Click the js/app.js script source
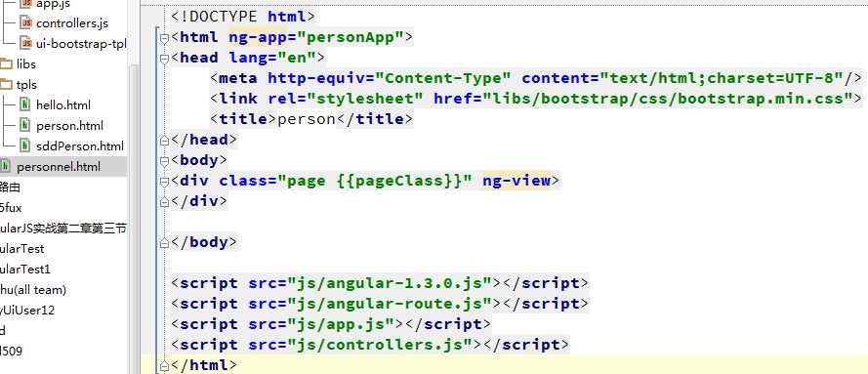This screenshot has height=374, width=868. 341,323
